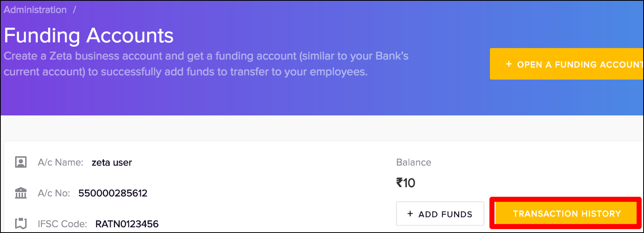644x233 pixels.
Task: Click the Add Funds button
Action: click(x=440, y=214)
